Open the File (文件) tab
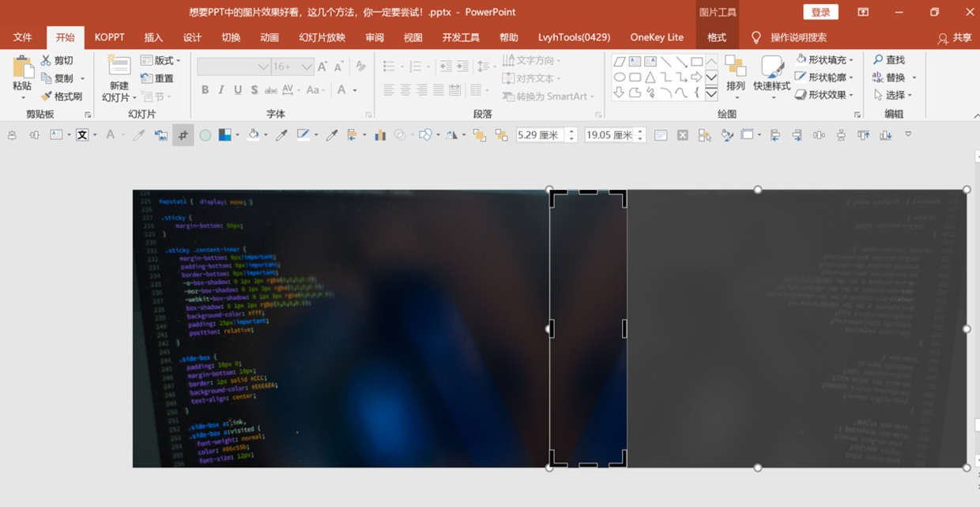Viewport: 980px width, 507px height. pos(23,37)
